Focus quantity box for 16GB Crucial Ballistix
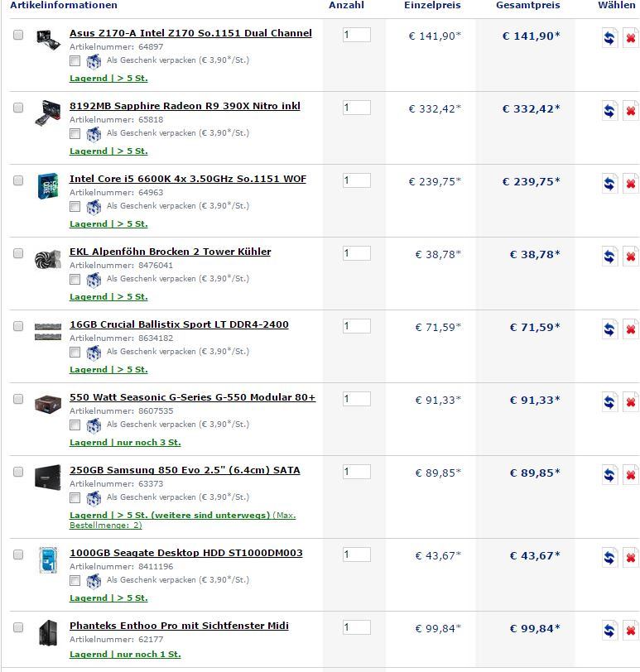The image size is (640, 672). tap(356, 326)
